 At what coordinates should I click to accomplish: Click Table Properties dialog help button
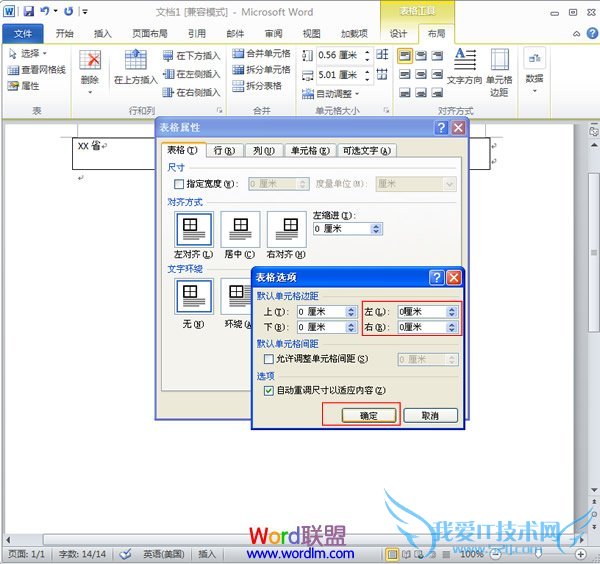point(441,127)
